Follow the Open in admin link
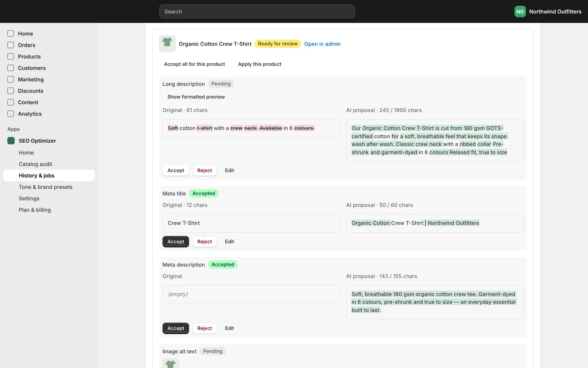Image resolution: width=588 pixels, height=368 pixels. pos(322,44)
